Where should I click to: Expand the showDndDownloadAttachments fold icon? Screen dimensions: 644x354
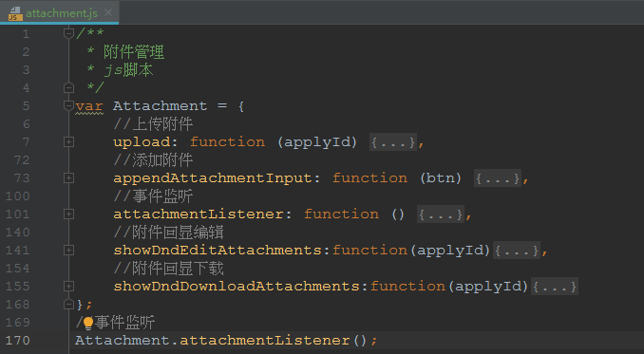point(68,287)
